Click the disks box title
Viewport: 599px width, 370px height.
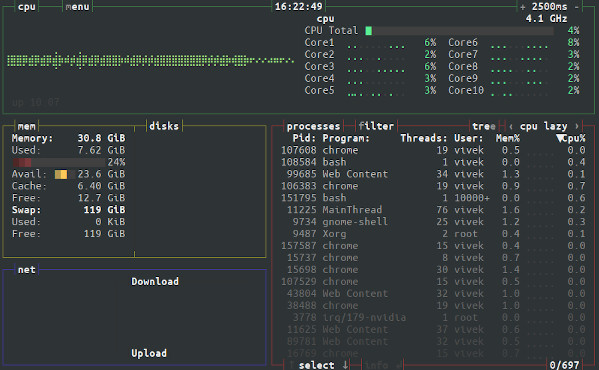tap(164, 126)
